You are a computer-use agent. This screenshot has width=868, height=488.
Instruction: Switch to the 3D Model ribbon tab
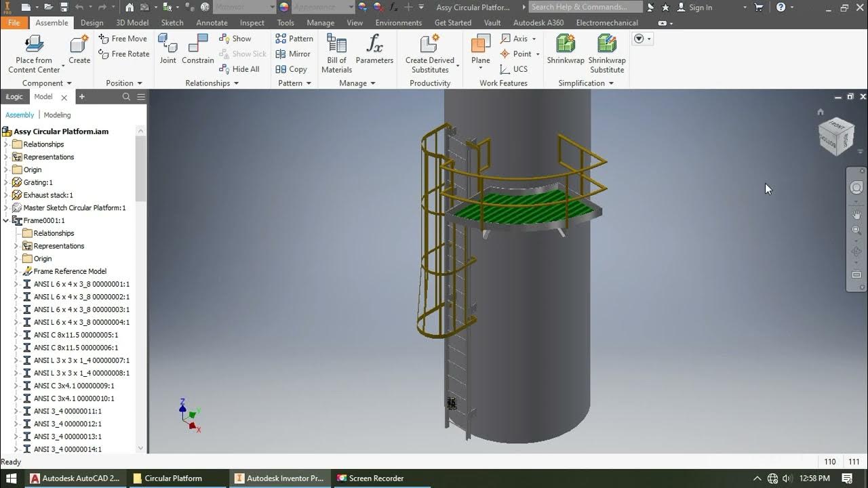(x=132, y=22)
